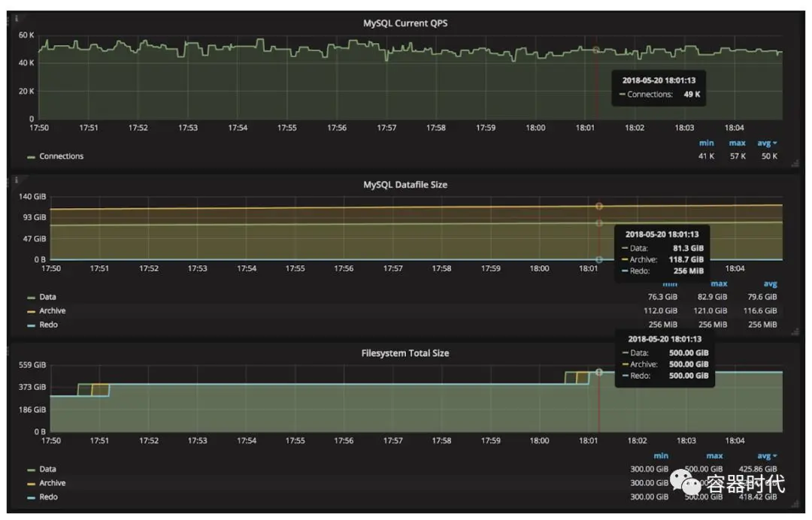Click the info icon on MySQL Datafile Size panel
The width and height of the screenshot is (812, 520).
pyautogui.click(x=16, y=180)
